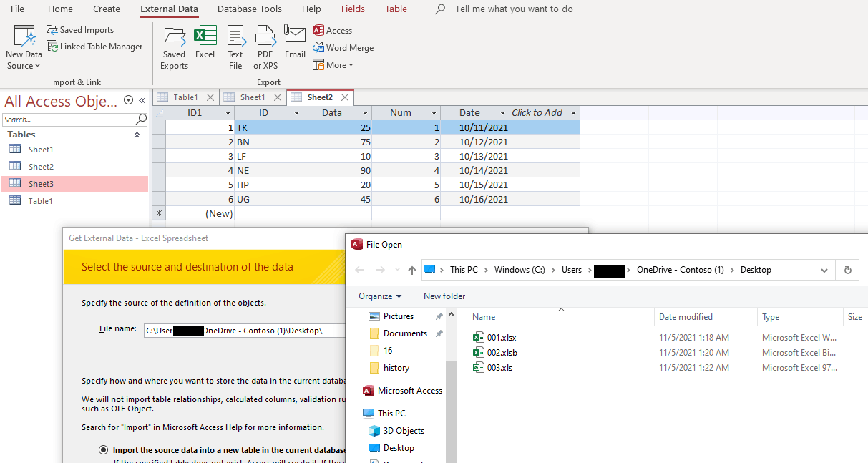Close the Sheet2 document tab

(345, 97)
